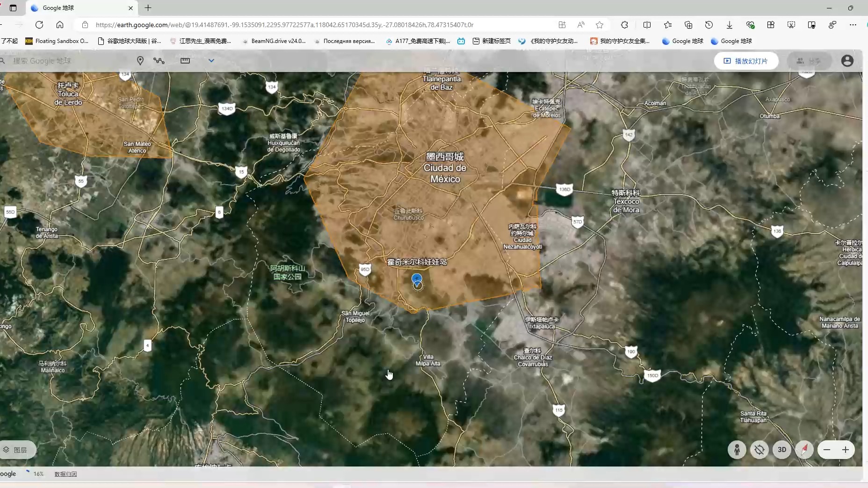Image resolution: width=868 pixels, height=488 pixels.
Task: Open a new browser tab
Action: [148, 8]
